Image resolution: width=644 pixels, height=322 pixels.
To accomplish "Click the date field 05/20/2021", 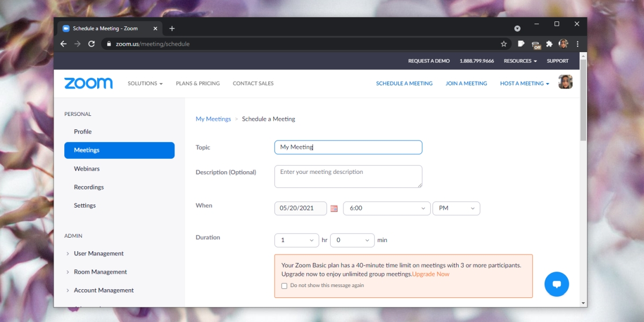I will pyautogui.click(x=301, y=208).
